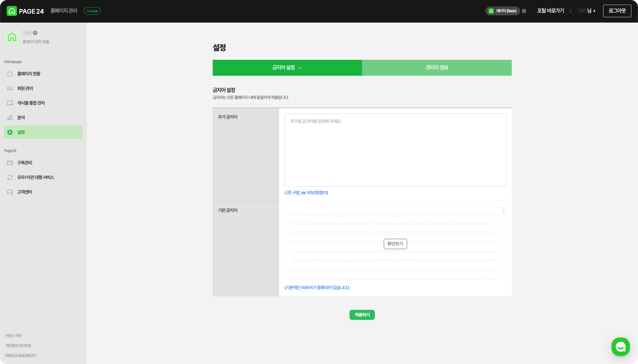Viewport: 638px width, 364px height.
Task: Click the 게시물 통합 관리 board icon
Action: pyautogui.click(x=10, y=103)
